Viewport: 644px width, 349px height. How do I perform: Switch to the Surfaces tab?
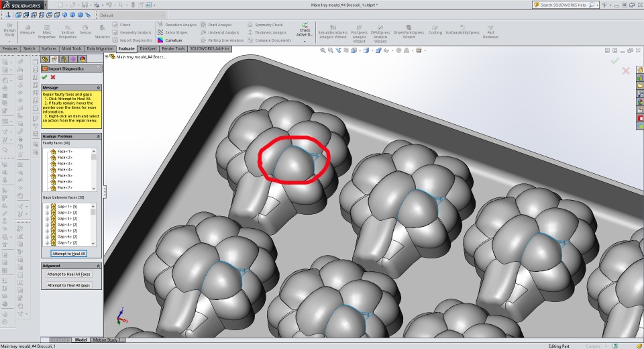click(49, 48)
